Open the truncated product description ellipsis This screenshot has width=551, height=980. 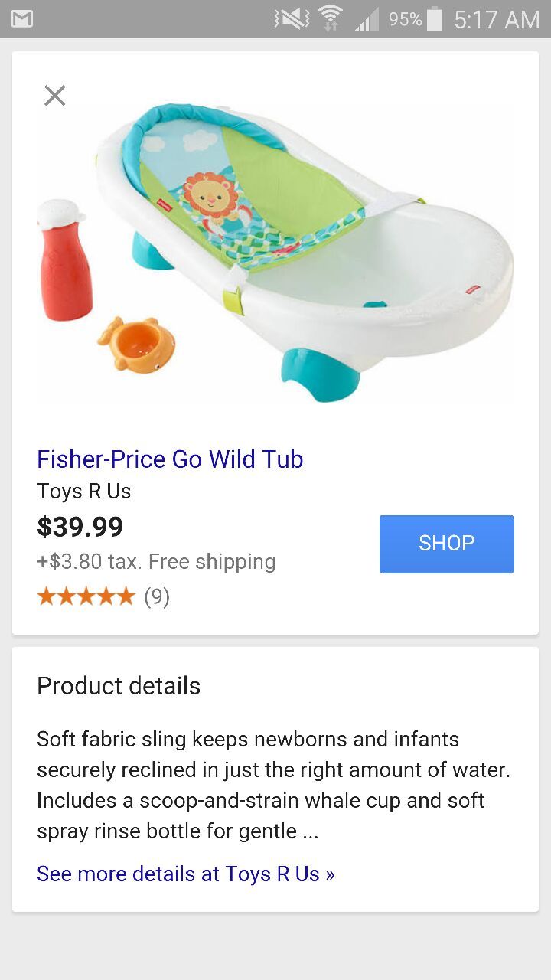point(311,831)
